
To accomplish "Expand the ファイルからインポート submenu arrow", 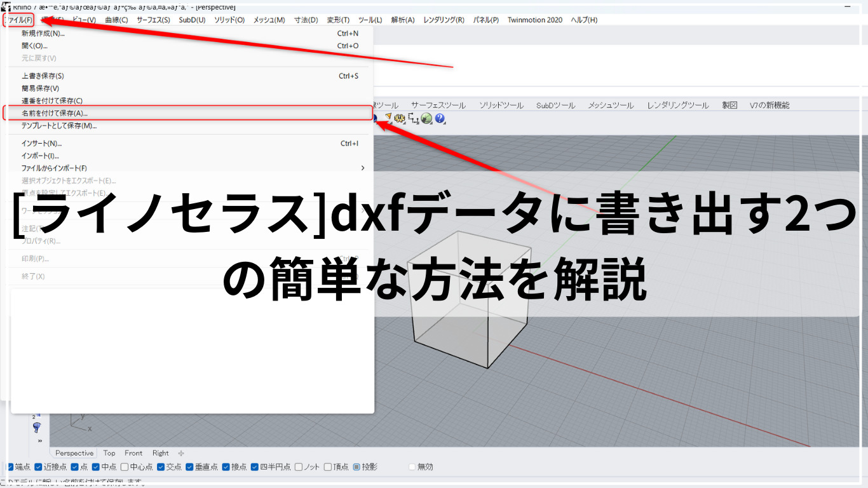I will click(363, 168).
